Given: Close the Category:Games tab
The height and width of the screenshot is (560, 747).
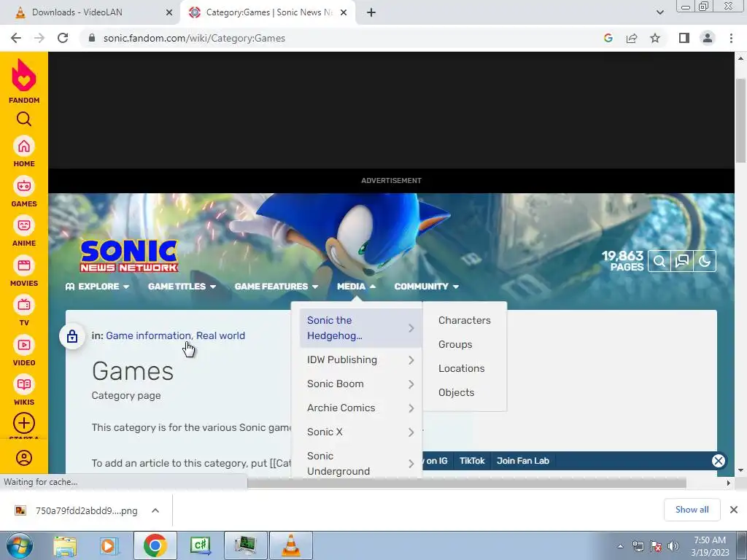Looking at the screenshot, I should pos(344,12).
